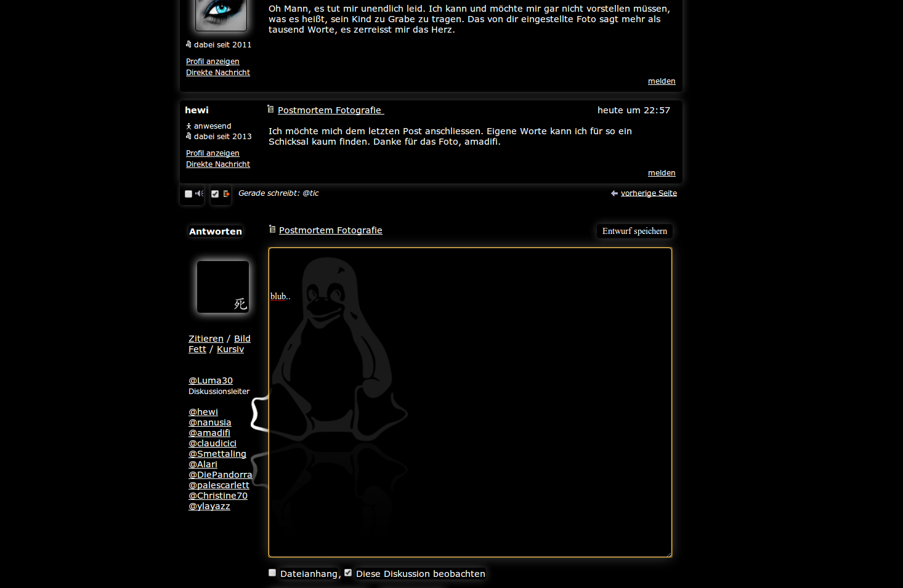Mention @DiePandorra in reply

tap(221, 475)
